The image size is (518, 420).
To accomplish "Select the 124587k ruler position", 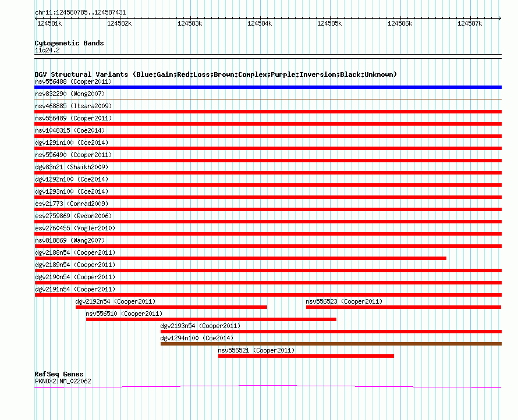I will click(x=470, y=23).
